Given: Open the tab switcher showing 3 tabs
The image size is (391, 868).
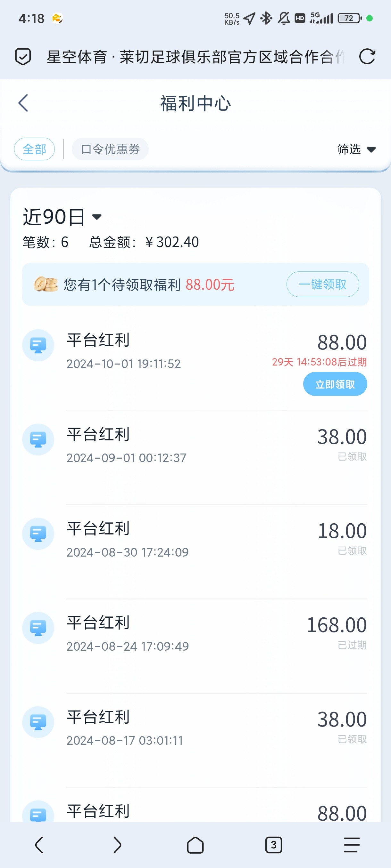Looking at the screenshot, I should click(273, 845).
